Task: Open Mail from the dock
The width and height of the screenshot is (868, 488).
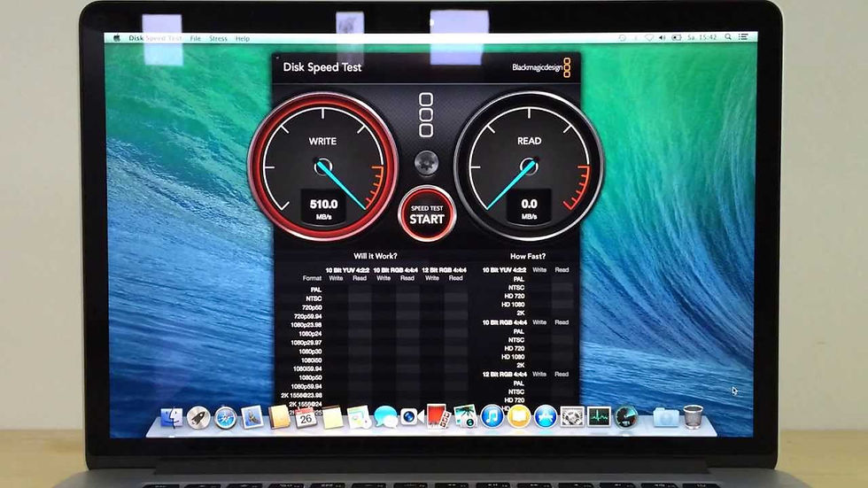Action: coord(252,418)
